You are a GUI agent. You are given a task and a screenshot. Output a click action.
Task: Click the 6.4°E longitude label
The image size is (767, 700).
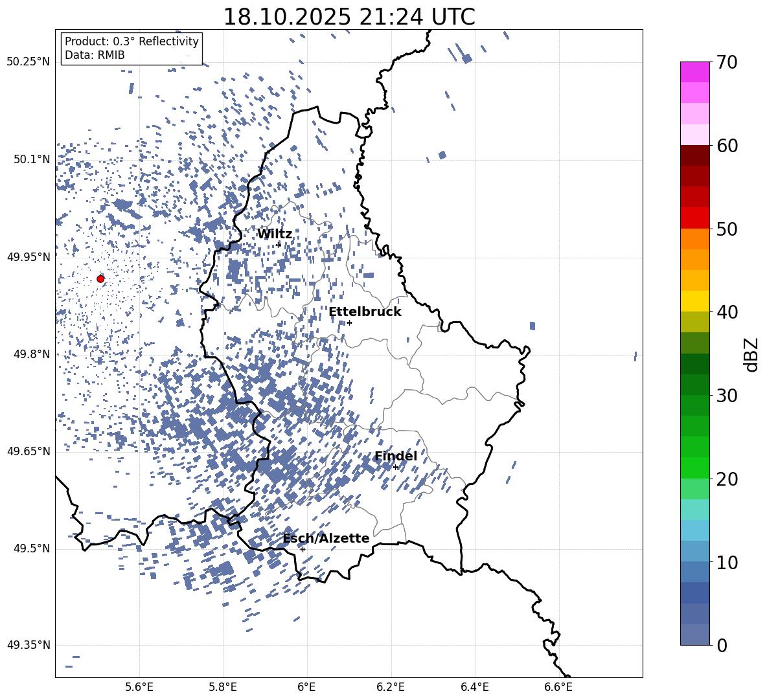(474, 687)
